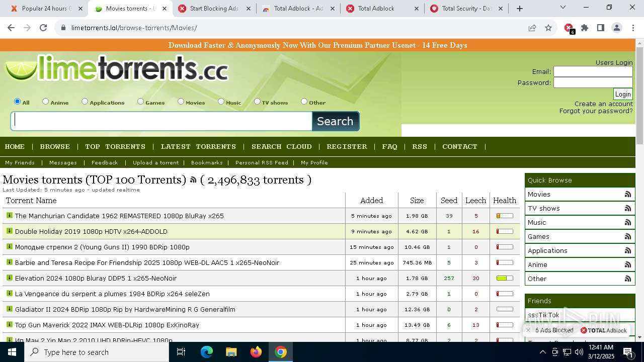Image resolution: width=644 pixels, height=362 pixels.
Task: Open the FAQ navigation item
Action: [x=389, y=146]
